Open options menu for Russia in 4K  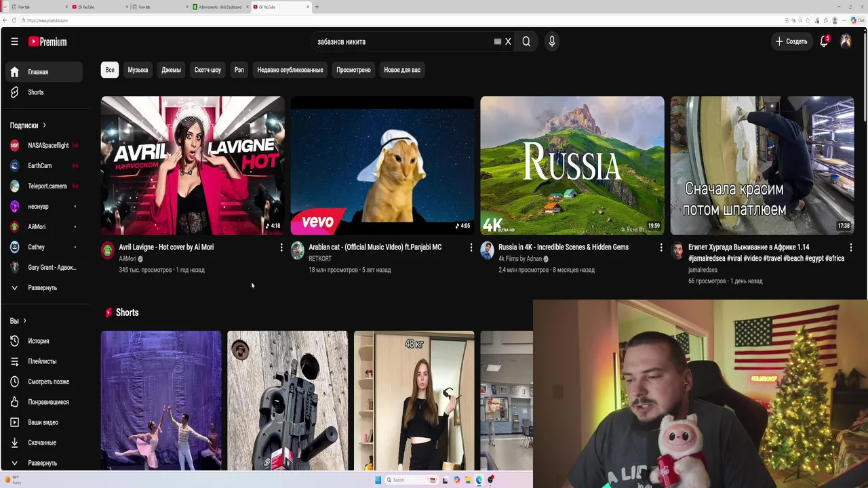tap(661, 248)
